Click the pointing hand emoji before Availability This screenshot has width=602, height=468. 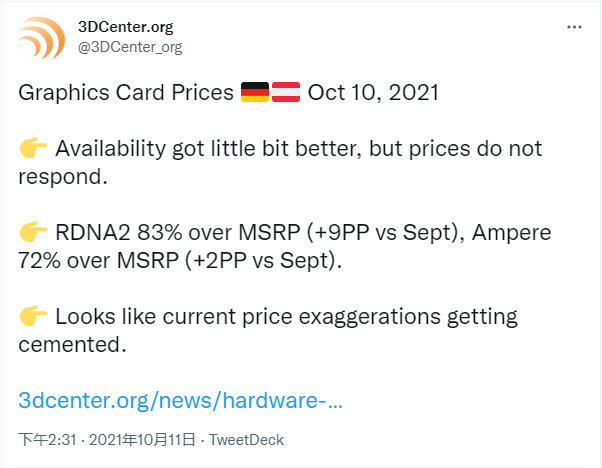(33, 149)
